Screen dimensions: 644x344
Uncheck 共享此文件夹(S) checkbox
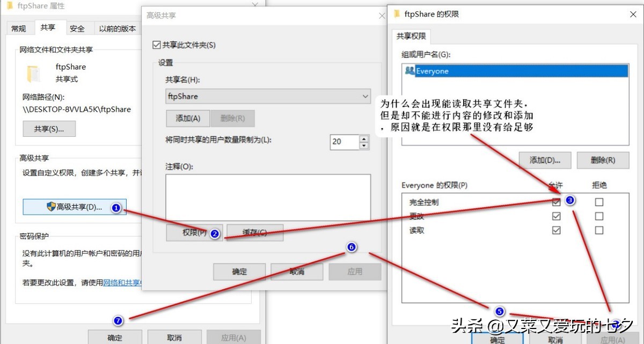coord(156,45)
